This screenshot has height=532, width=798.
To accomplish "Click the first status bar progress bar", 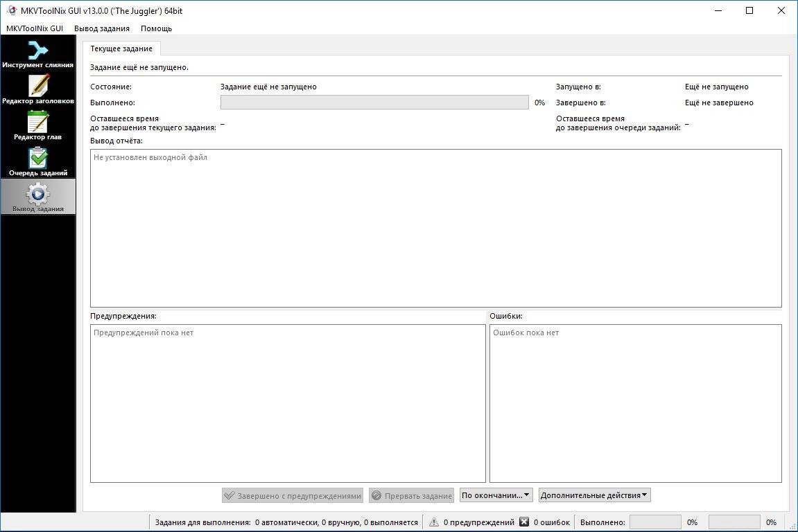I will (655, 522).
